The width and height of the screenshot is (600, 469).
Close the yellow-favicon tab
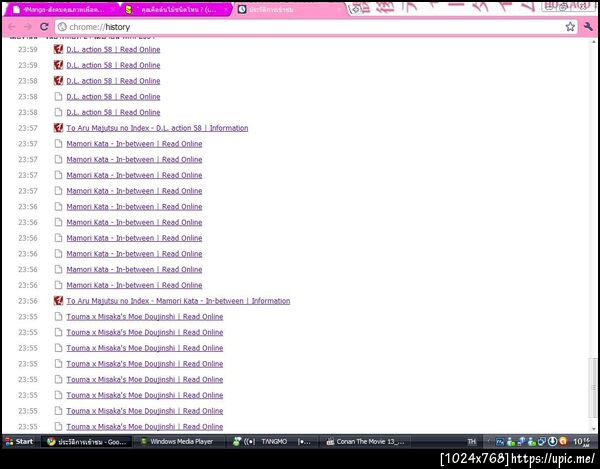pos(226,9)
